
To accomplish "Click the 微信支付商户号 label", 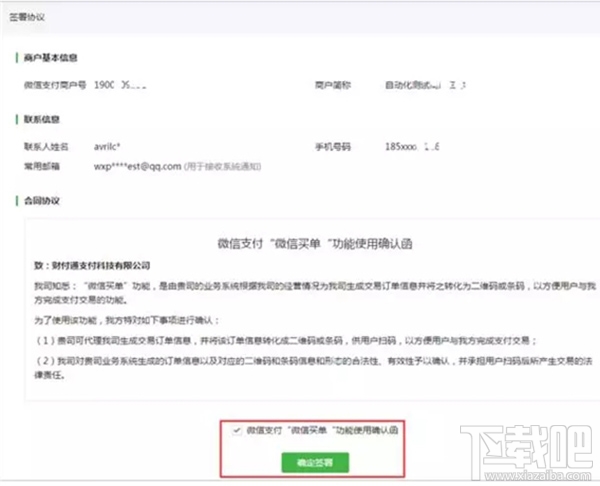I will (55, 85).
